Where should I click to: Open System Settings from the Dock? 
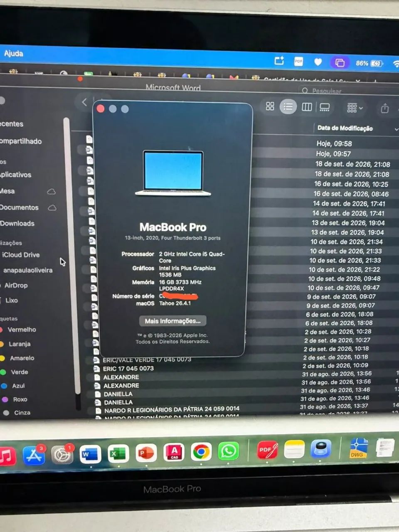click(x=62, y=455)
